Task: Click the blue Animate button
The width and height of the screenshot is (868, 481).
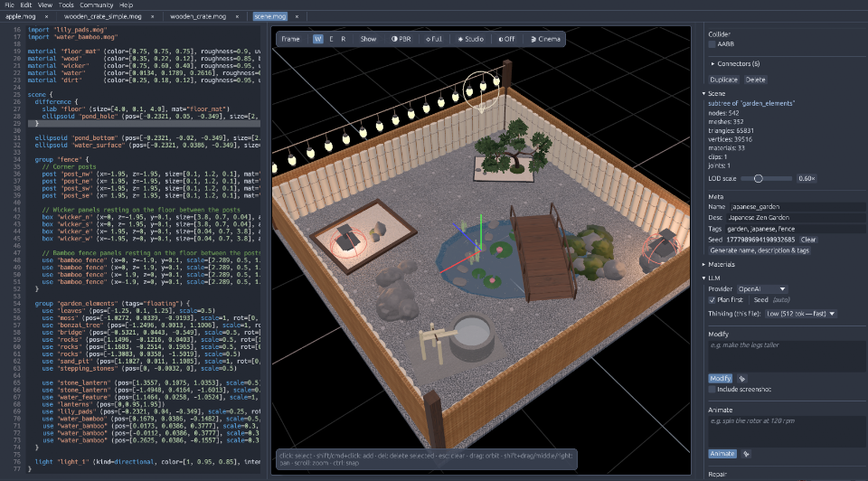Action: [x=722, y=454]
